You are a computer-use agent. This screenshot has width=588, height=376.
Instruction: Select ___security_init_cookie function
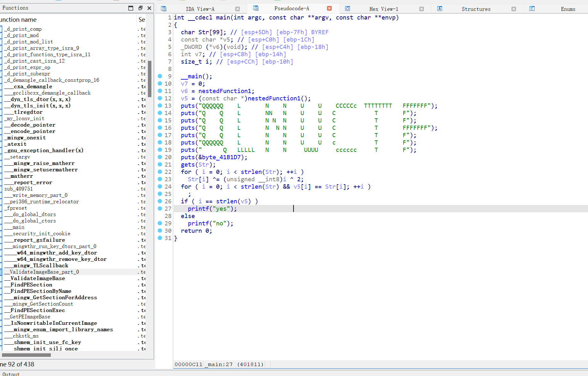pyautogui.click(x=37, y=233)
